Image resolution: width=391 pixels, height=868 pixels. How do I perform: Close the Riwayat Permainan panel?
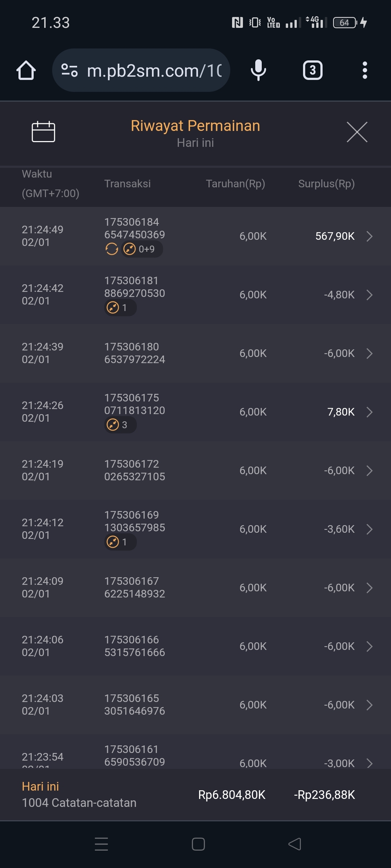(x=357, y=132)
